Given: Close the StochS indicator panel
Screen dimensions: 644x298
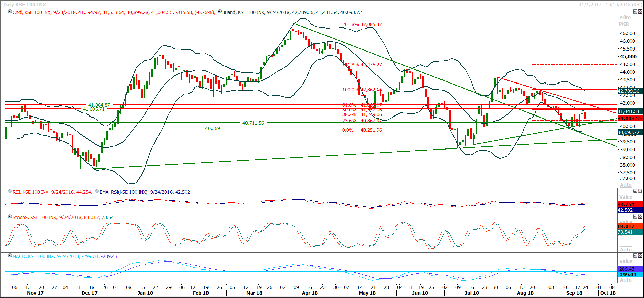Looking at the screenshot, I should click(x=640, y=217).
